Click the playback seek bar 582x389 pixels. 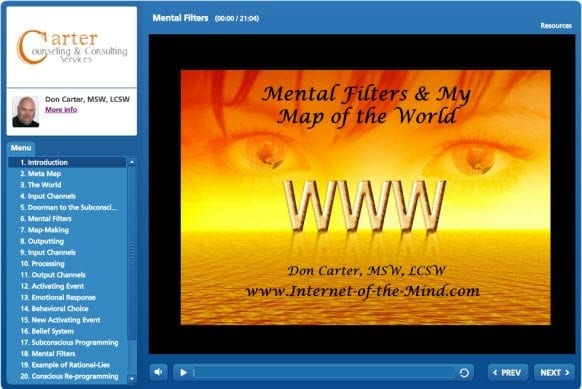point(324,372)
